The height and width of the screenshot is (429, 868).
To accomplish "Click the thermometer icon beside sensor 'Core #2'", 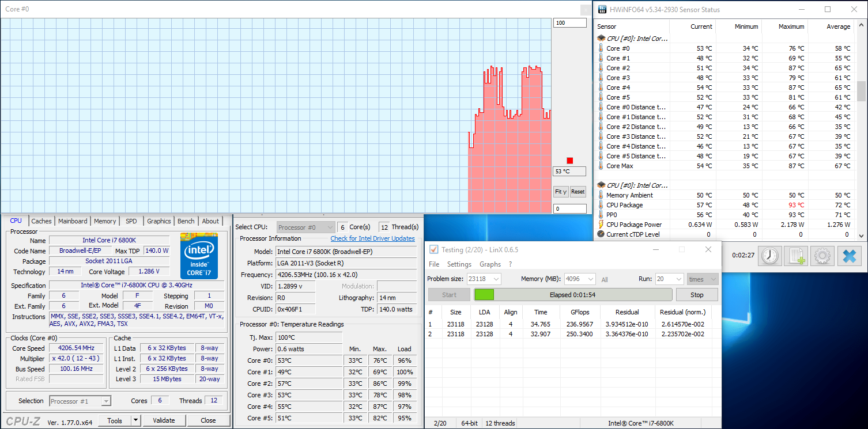I will pyautogui.click(x=601, y=68).
